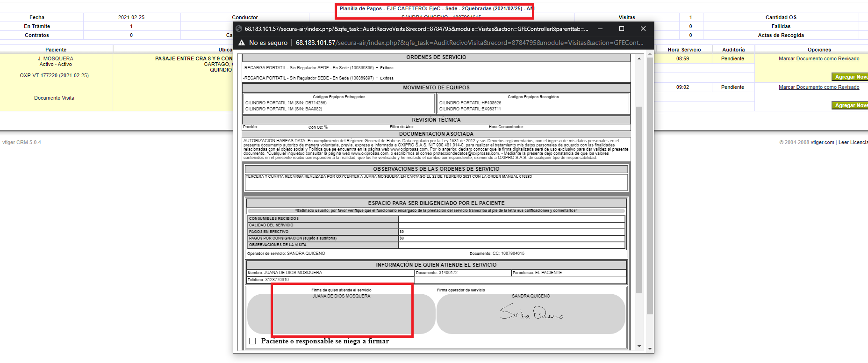Click the 'Contratos' label

37,35
